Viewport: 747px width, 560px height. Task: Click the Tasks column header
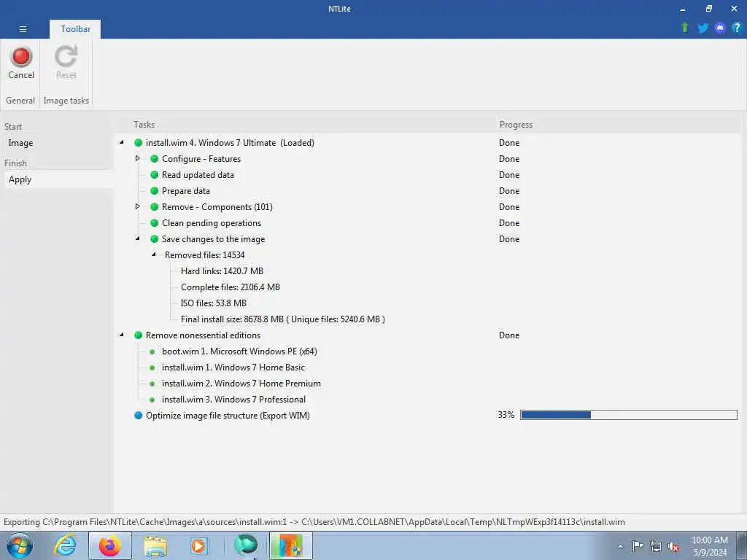(x=144, y=124)
